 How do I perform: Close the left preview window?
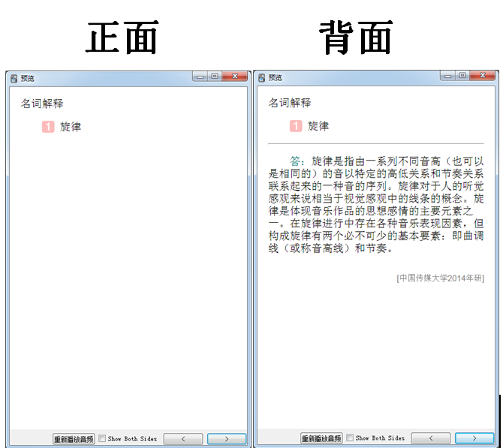pos(235,77)
